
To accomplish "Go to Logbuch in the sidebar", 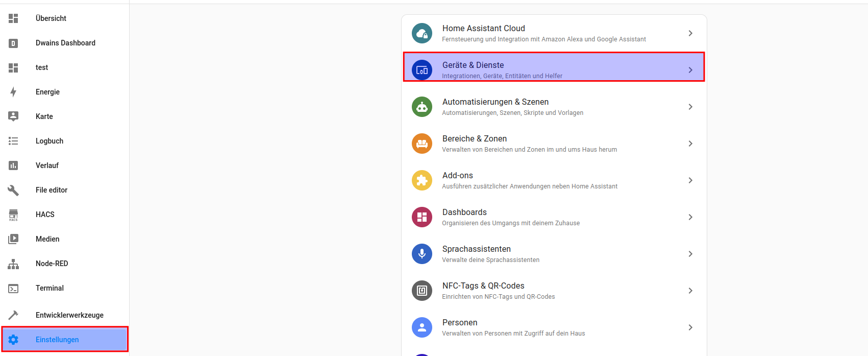I will [x=49, y=141].
